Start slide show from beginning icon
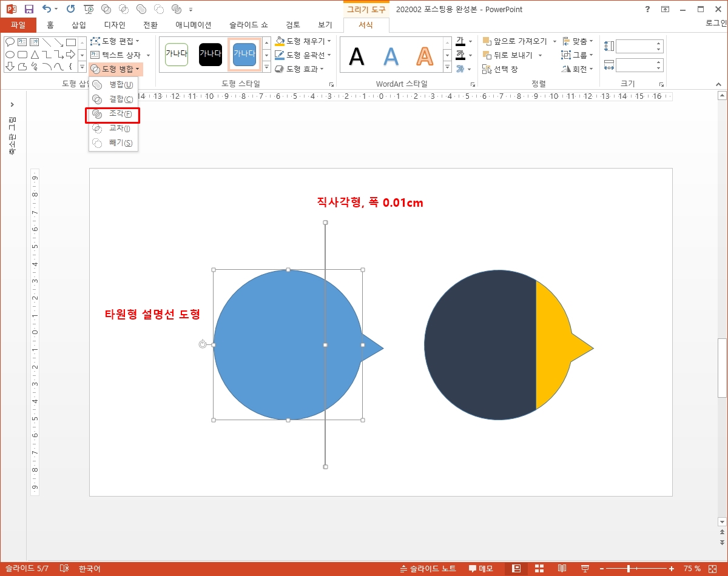Screen dimensions: 728x576 coord(89,9)
